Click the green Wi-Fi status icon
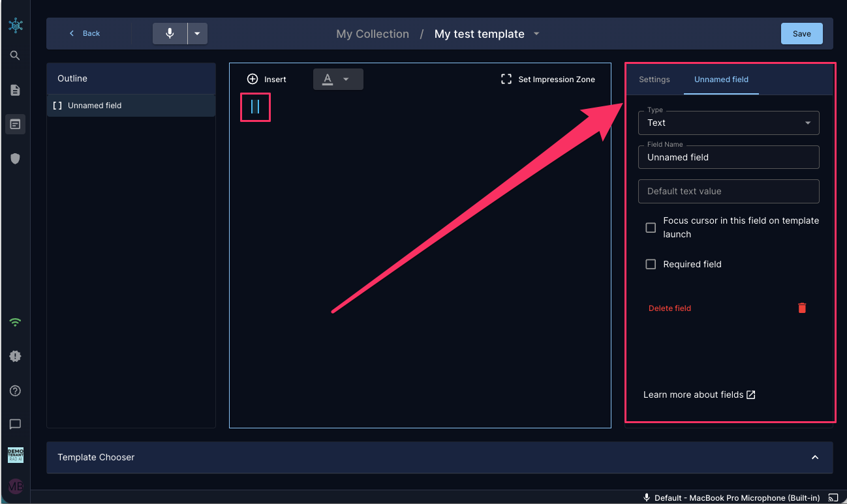 (x=15, y=322)
